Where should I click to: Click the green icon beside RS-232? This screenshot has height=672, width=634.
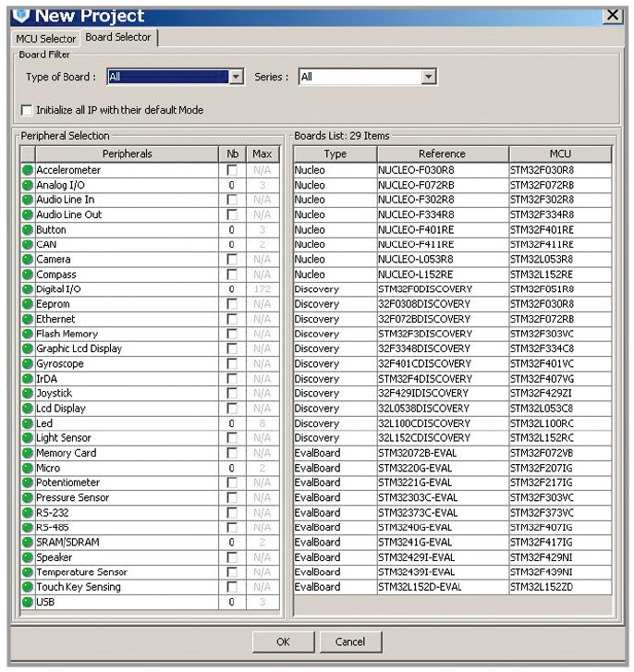tap(28, 513)
